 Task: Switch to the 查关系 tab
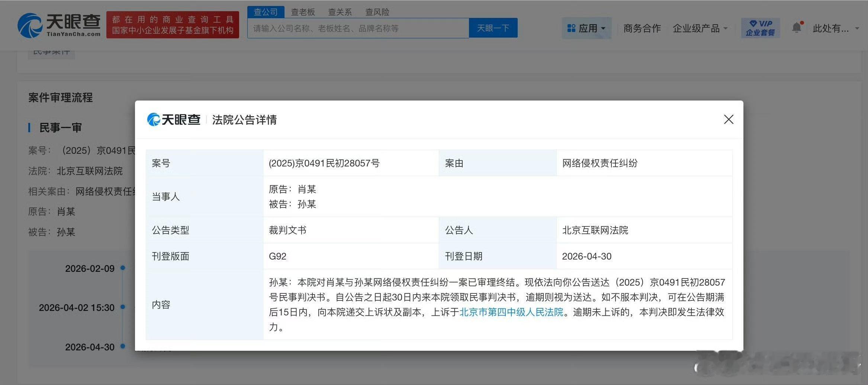click(340, 12)
